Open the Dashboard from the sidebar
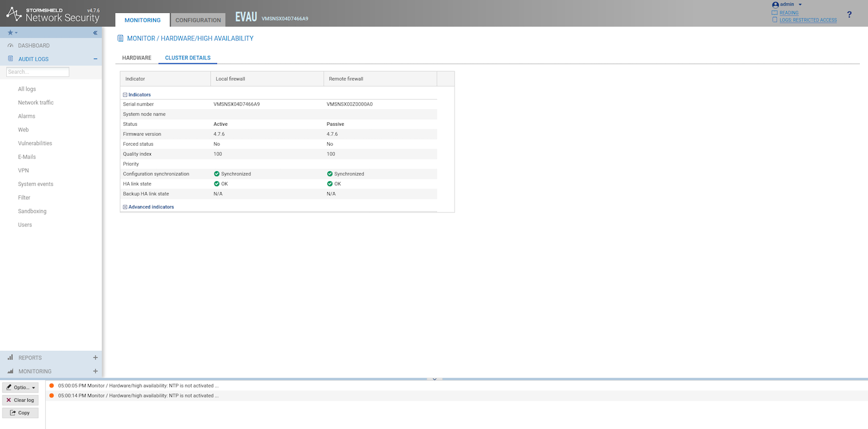 click(33, 46)
